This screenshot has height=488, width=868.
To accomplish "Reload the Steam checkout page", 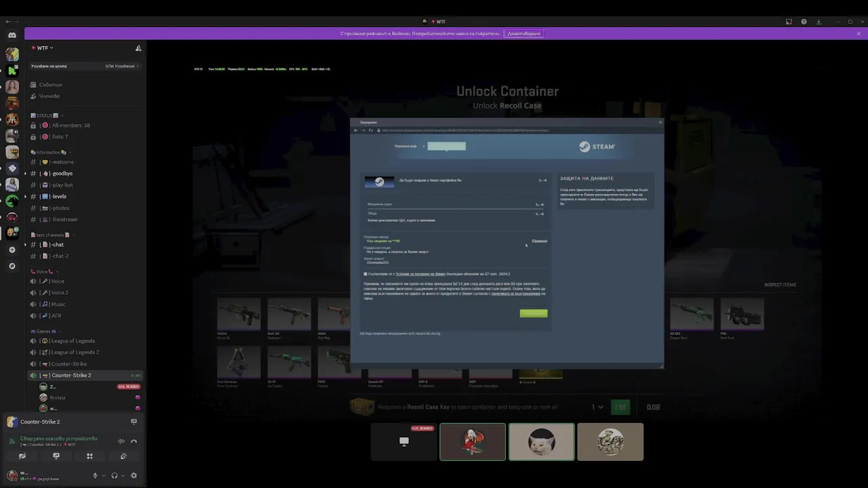I will [x=370, y=130].
